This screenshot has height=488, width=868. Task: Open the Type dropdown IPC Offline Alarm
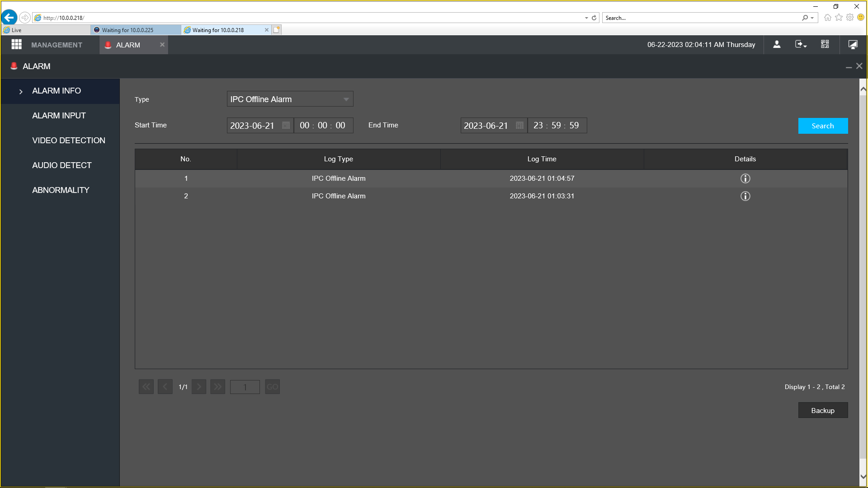(290, 99)
